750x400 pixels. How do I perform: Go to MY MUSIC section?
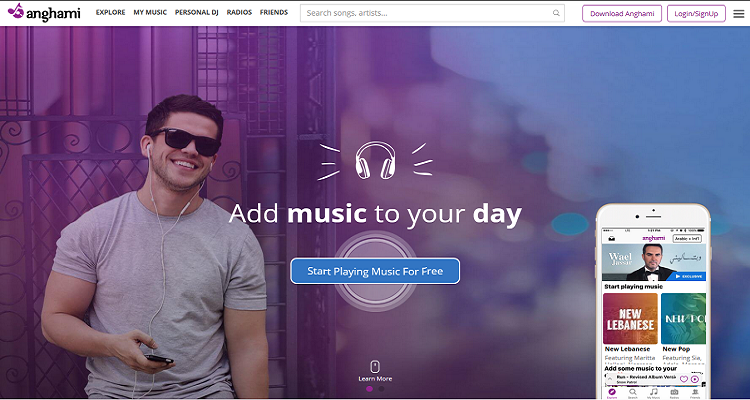[150, 12]
